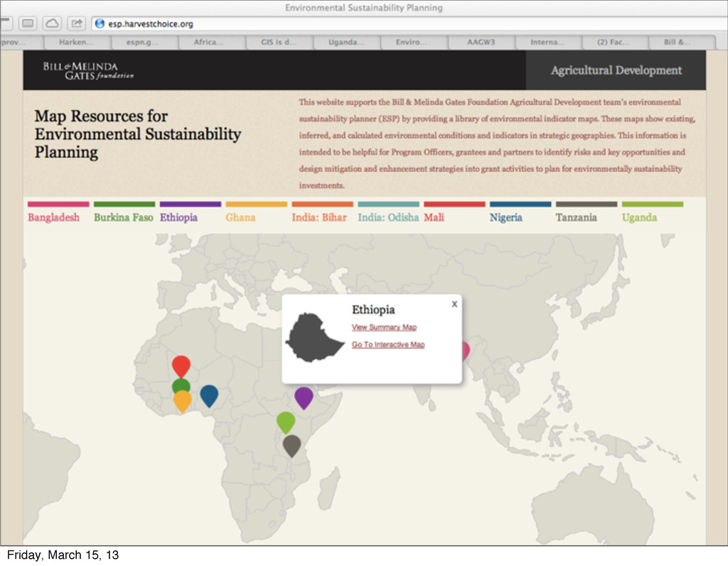
Task: Click the pink Bangladesh map pin
Action: coord(466,351)
